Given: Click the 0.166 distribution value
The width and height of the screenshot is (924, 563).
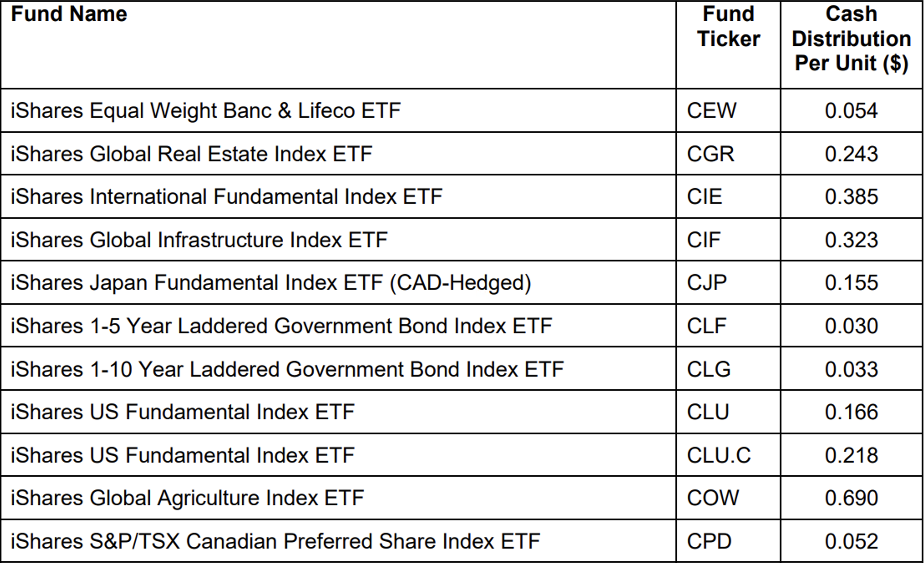Looking at the screenshot, I should click(851, 412).
